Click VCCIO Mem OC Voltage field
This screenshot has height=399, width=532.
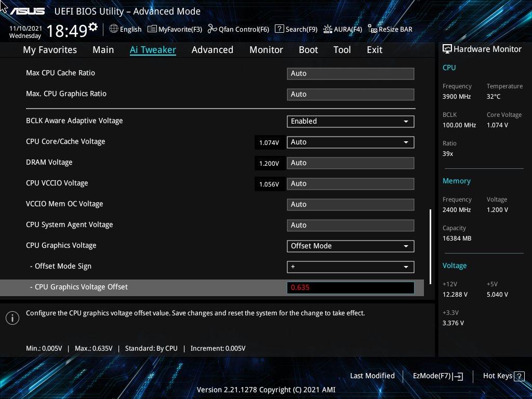351,205
